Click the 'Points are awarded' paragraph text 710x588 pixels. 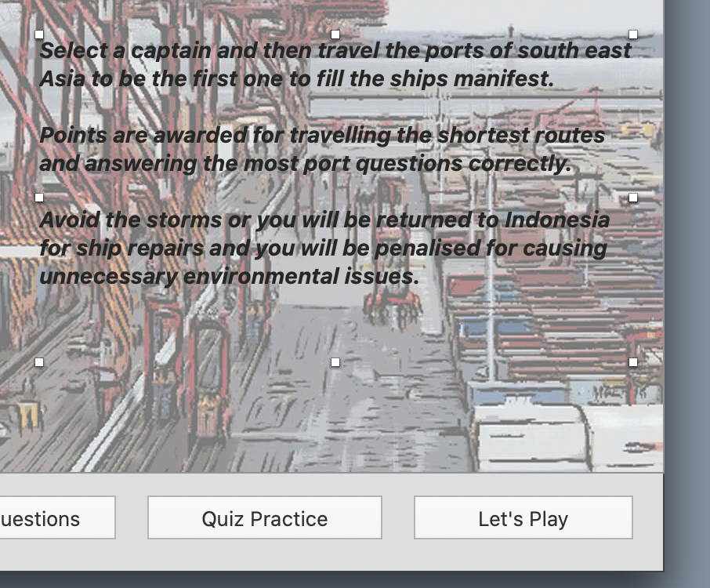[322, 149]
